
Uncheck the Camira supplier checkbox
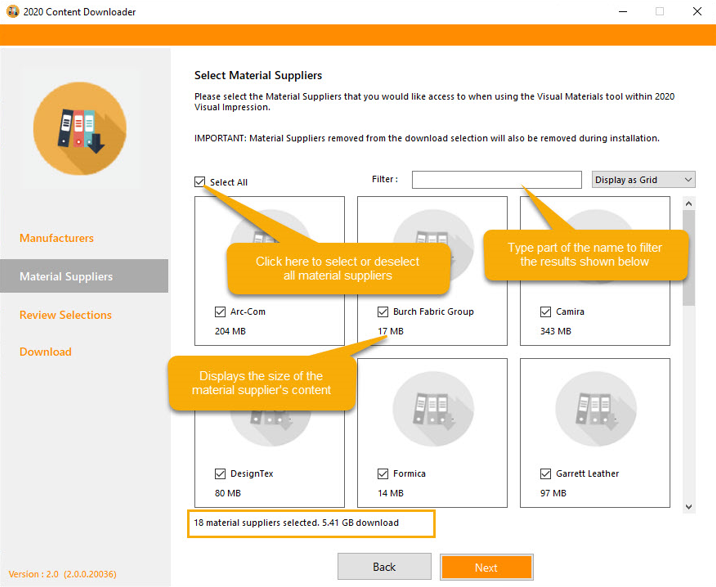pos(545,312)
